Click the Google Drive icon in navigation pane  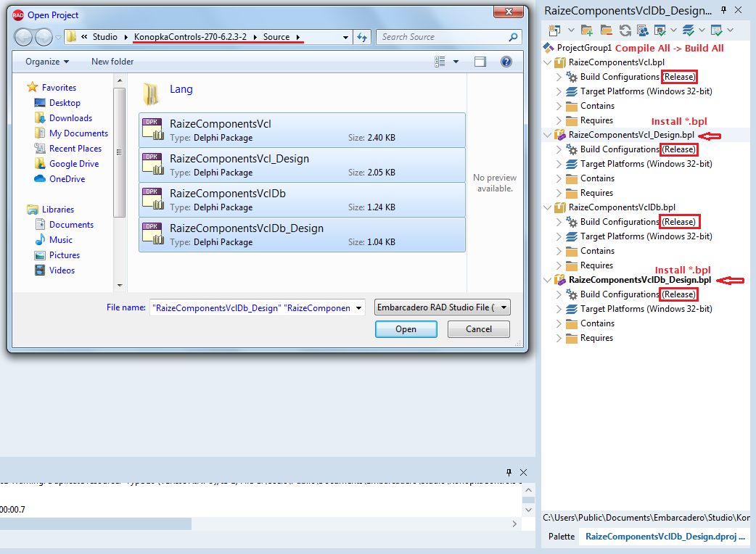click(x=40, y=163)
